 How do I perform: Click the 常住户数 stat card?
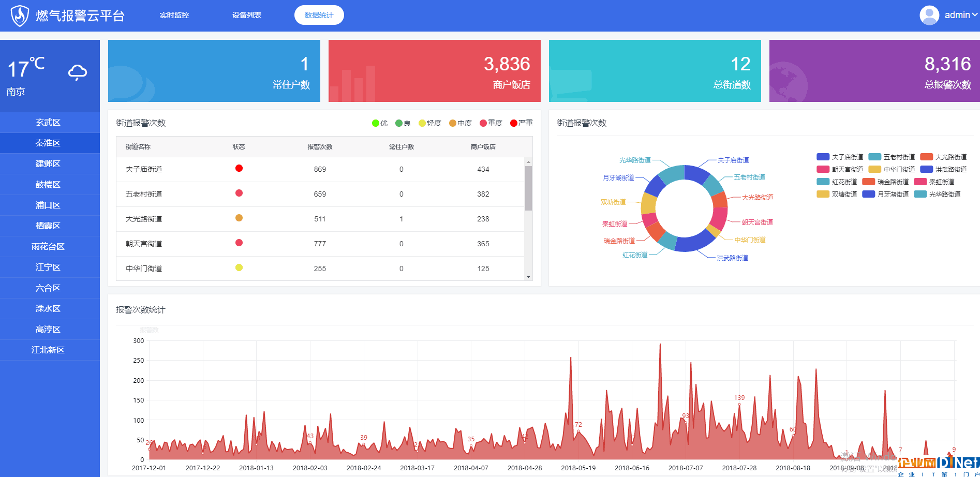(214, 71)
